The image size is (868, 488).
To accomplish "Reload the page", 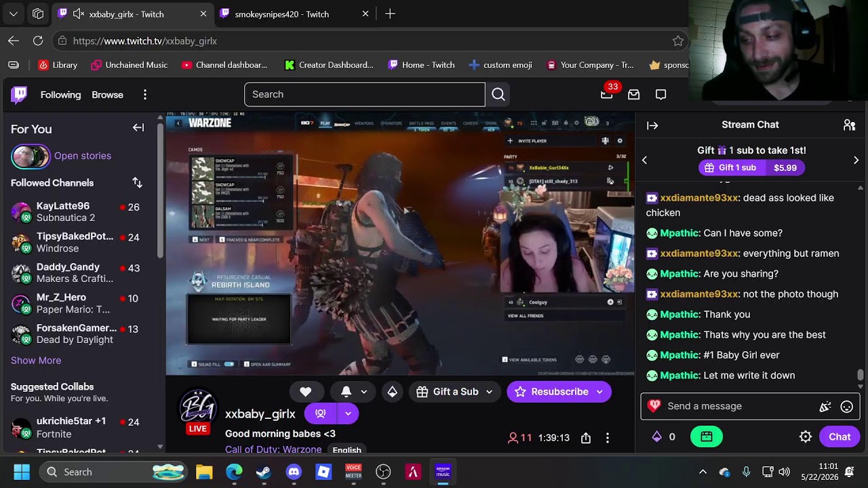I will pos(38,41).
